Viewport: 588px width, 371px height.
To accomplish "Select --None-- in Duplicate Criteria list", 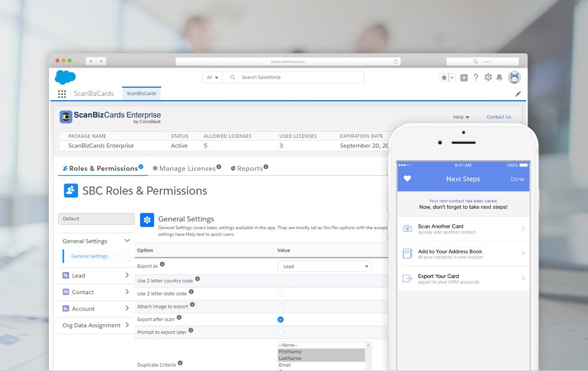I will coord(321,345).
